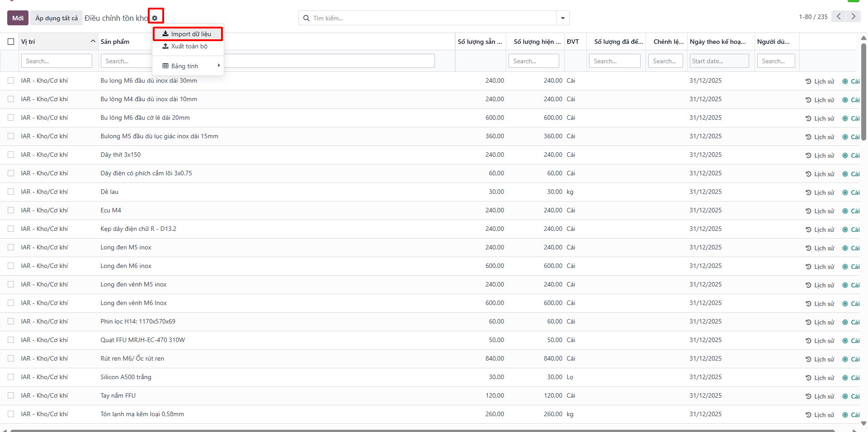The image size is (868, 432).
Task: Choose Import dữ liệu from the menu
Action: tap(188, 34)
